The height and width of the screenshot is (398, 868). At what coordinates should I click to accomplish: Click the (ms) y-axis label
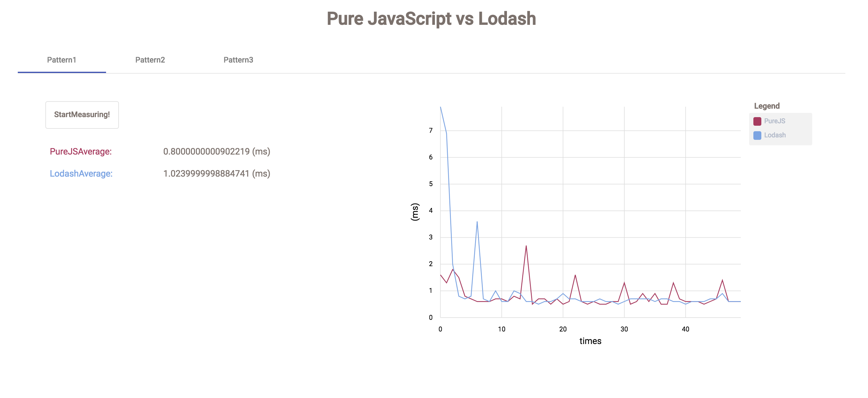click(x=415, y=212)
